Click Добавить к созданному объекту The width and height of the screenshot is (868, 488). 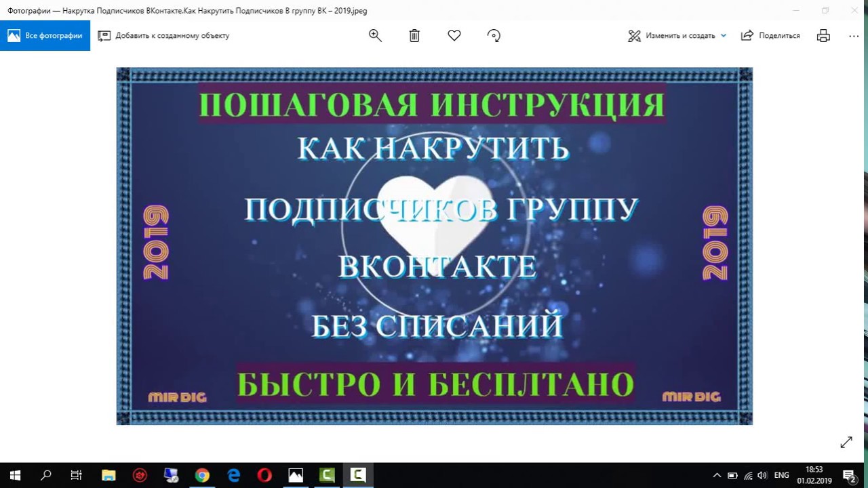(x=163, y=36)
